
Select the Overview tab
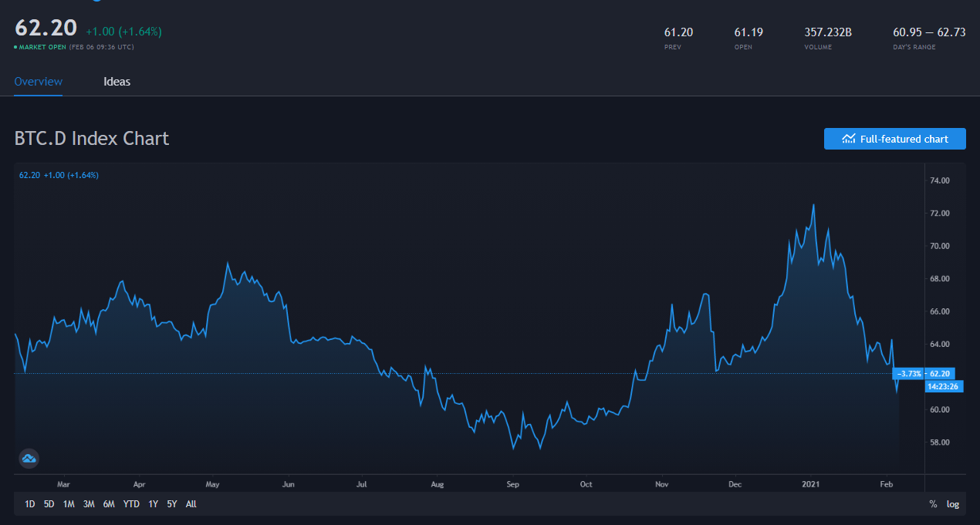39,82
